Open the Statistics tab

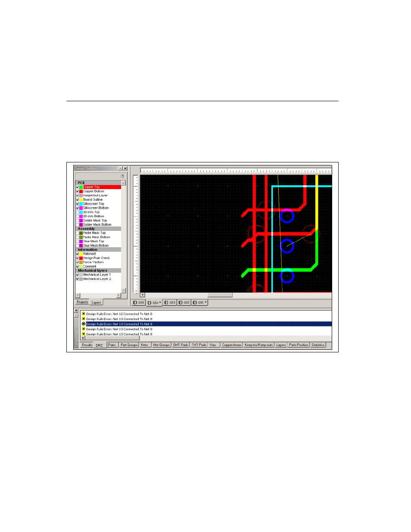point(318,345)
